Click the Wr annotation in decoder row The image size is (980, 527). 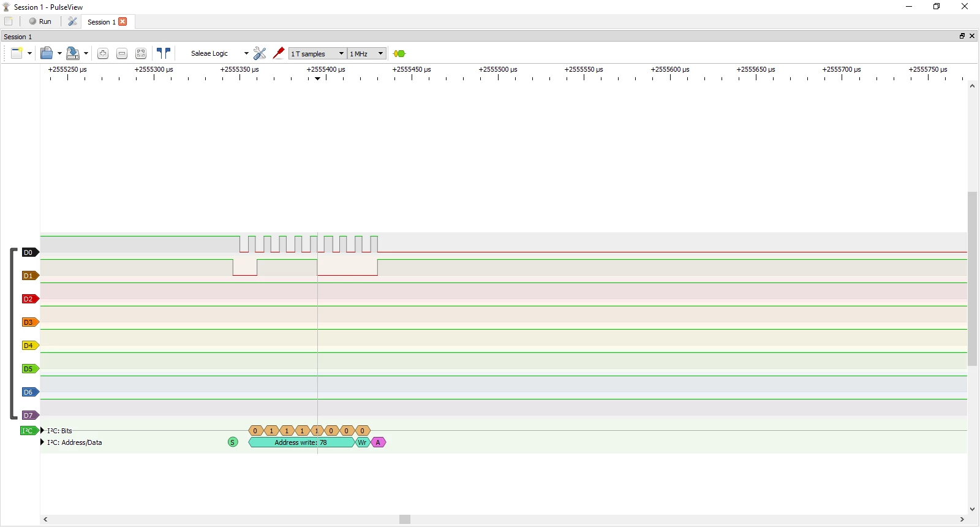[x=363, y=442]
